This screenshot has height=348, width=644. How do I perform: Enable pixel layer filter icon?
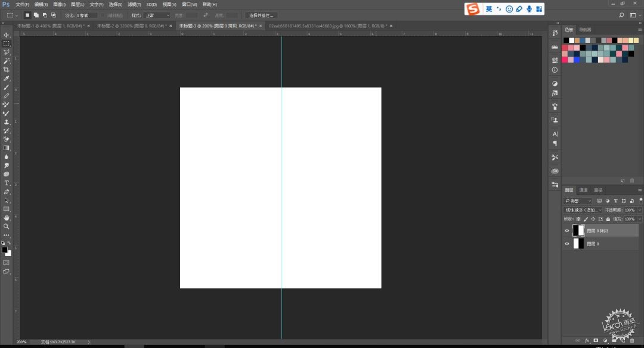pos(599,201)
